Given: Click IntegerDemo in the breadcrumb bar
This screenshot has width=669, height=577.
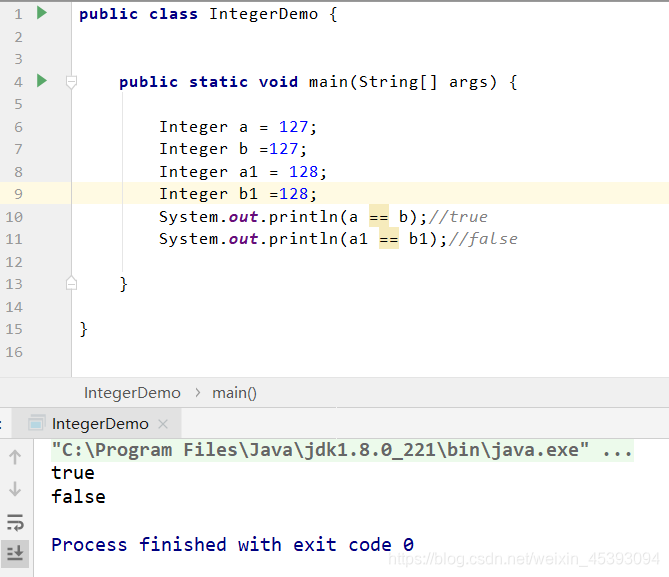Looking at the screenshot, I should click(x=132, y=393).
